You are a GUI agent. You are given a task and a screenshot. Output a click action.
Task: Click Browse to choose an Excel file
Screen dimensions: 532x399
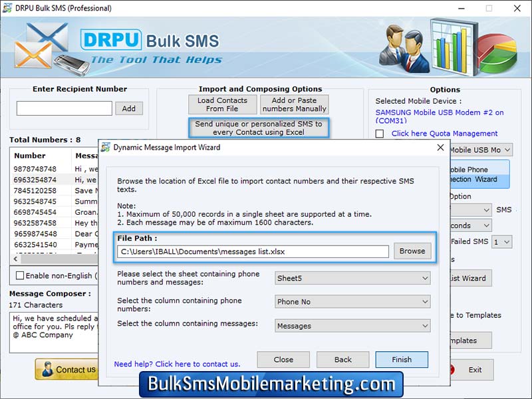coord(412,251)
